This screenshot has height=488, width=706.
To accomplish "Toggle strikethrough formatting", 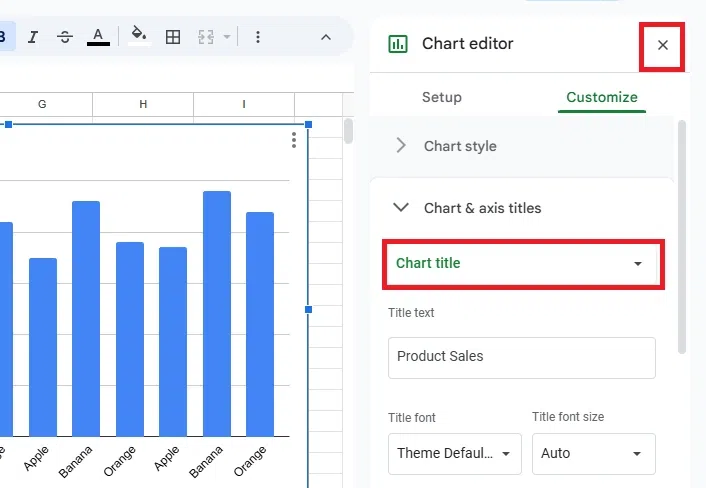I will (x=65, y=37).
